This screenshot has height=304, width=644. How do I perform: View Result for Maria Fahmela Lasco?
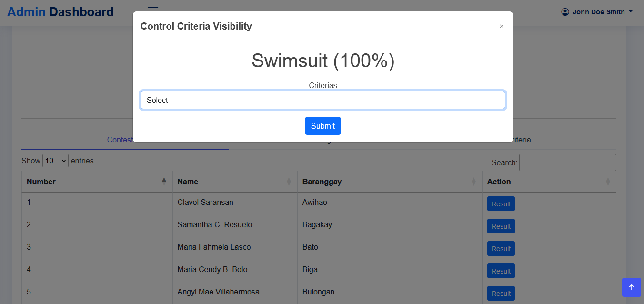[501, 249]
